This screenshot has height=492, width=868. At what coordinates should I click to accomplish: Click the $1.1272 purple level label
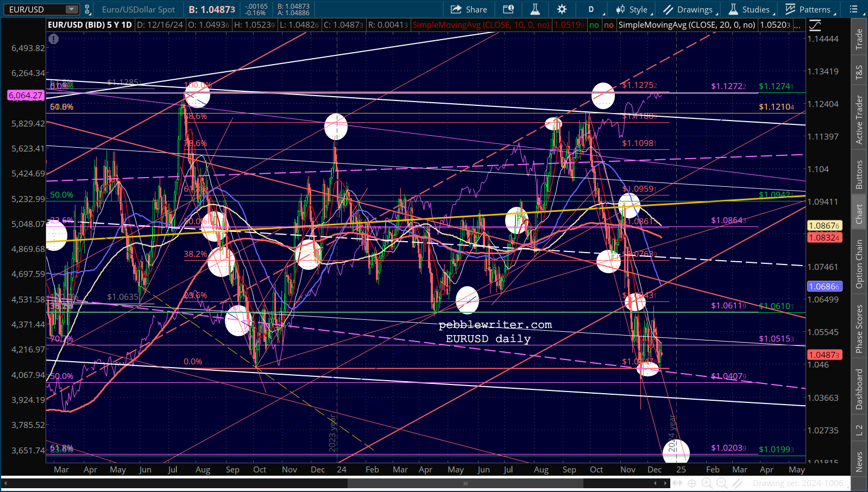pyautogui.click(x=728, y=86)
